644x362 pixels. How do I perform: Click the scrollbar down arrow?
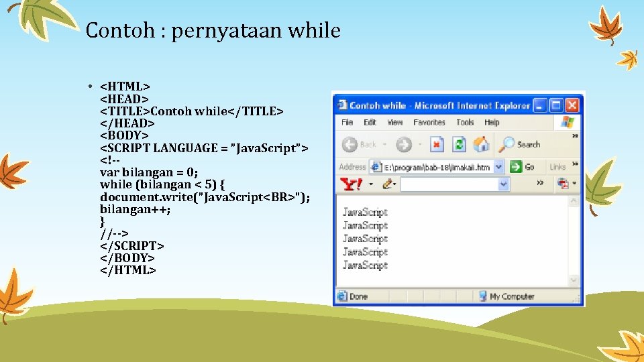click(574, 281)
